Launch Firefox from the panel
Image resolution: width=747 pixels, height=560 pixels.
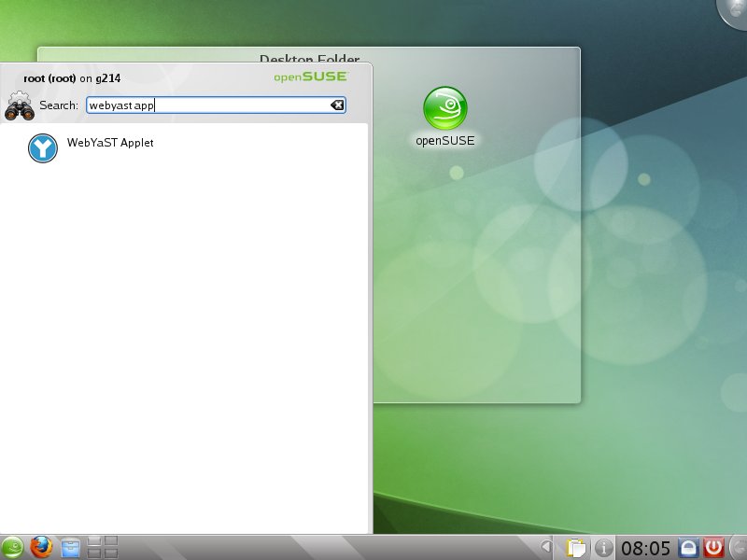click(40, 548)
